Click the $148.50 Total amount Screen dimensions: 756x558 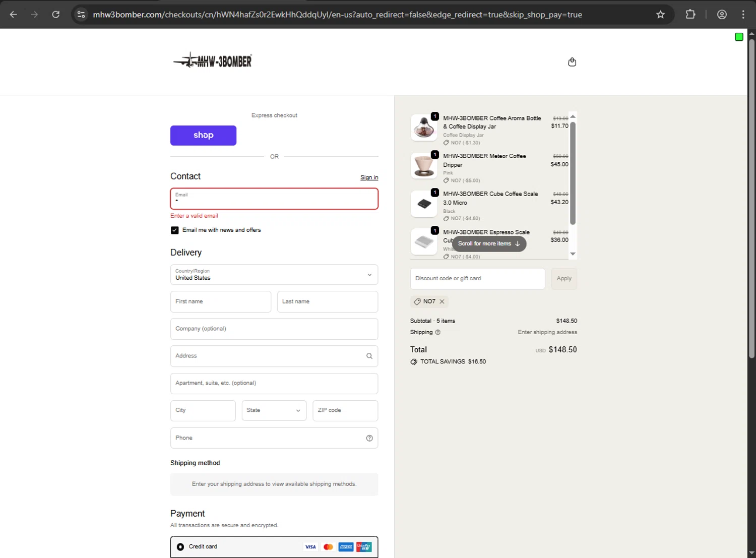(562, 350)
